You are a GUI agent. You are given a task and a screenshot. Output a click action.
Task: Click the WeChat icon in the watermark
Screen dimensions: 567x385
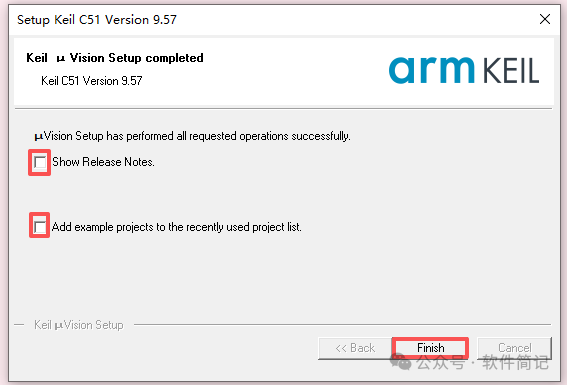coord(401,362)
